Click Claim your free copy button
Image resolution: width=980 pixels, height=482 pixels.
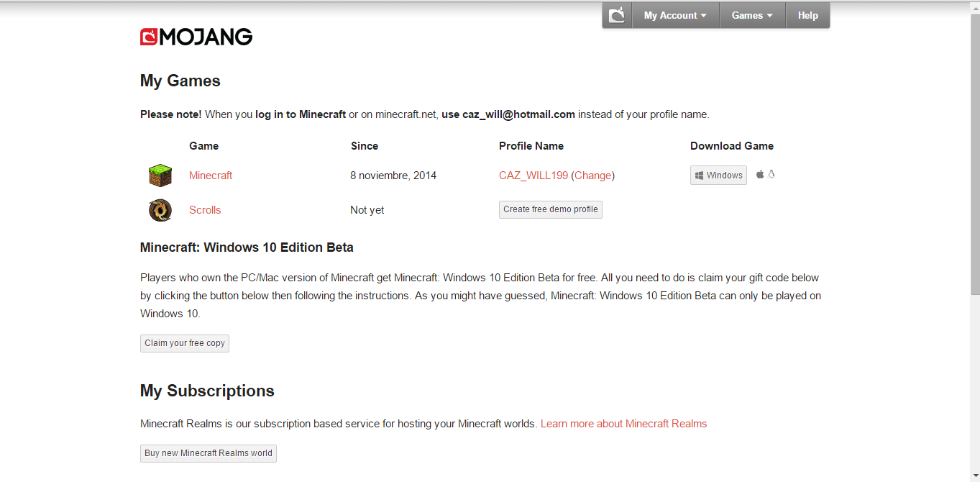(x=185, y=343)
